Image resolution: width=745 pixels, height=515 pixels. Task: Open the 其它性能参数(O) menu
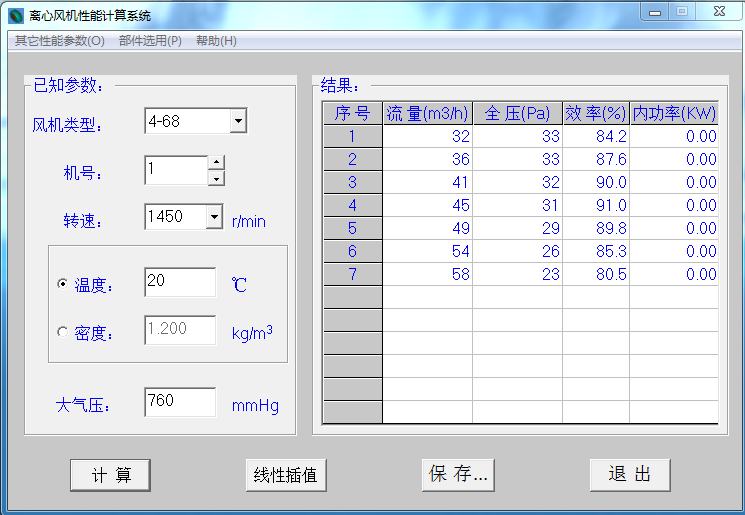pos(60,41)
